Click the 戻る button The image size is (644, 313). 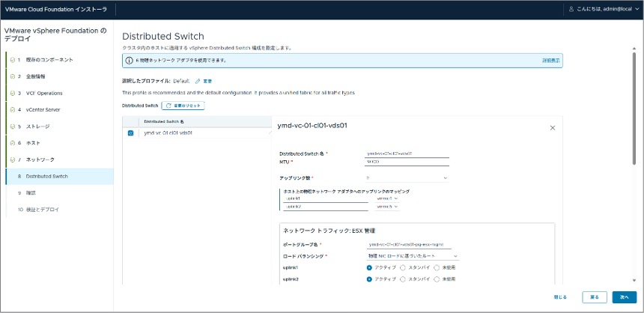click(x=595, y=297)
